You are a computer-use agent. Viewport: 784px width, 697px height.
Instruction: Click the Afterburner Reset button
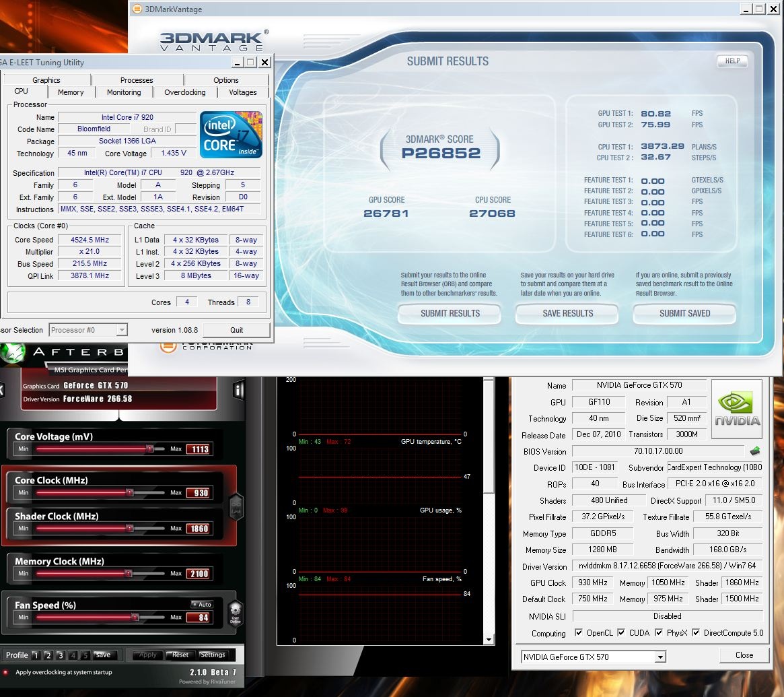click(x=180, y=655)
